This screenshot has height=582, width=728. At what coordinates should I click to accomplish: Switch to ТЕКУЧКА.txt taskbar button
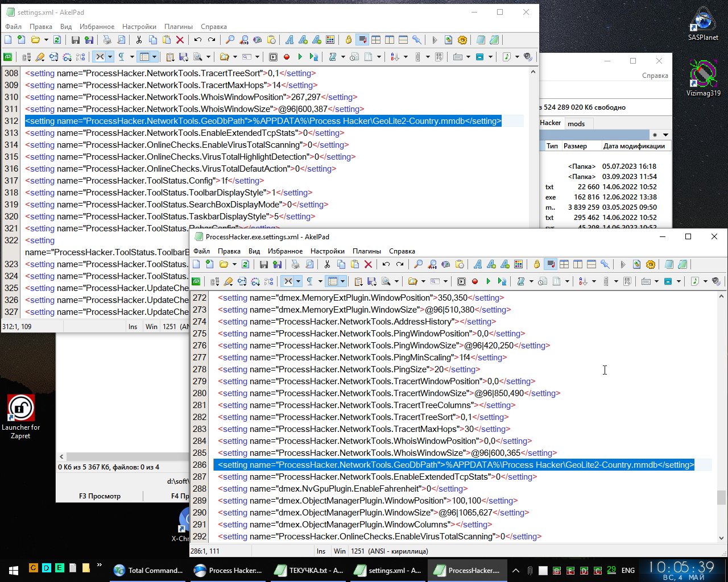(x=309, y=570)
